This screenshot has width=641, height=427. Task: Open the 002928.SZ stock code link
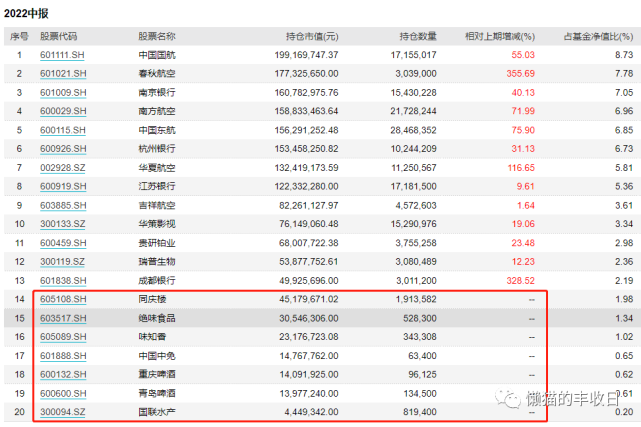click(63, 167)
